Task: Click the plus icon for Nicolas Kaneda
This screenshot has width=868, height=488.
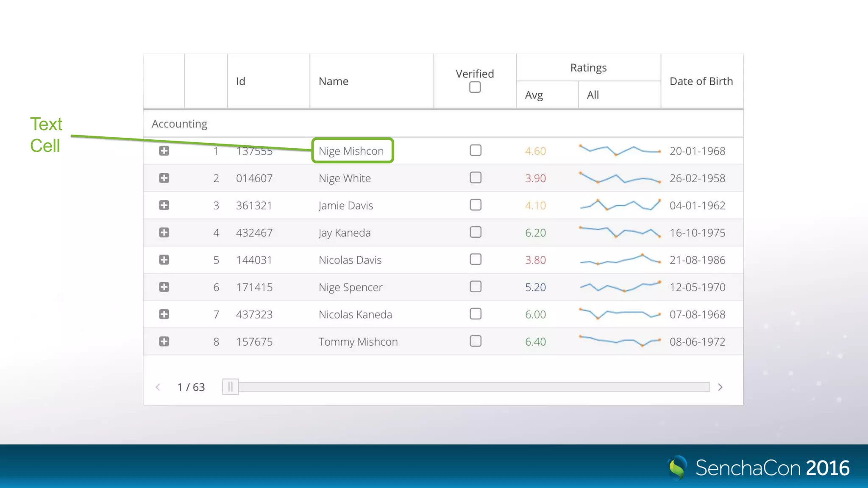Action: tap(164, 314)
